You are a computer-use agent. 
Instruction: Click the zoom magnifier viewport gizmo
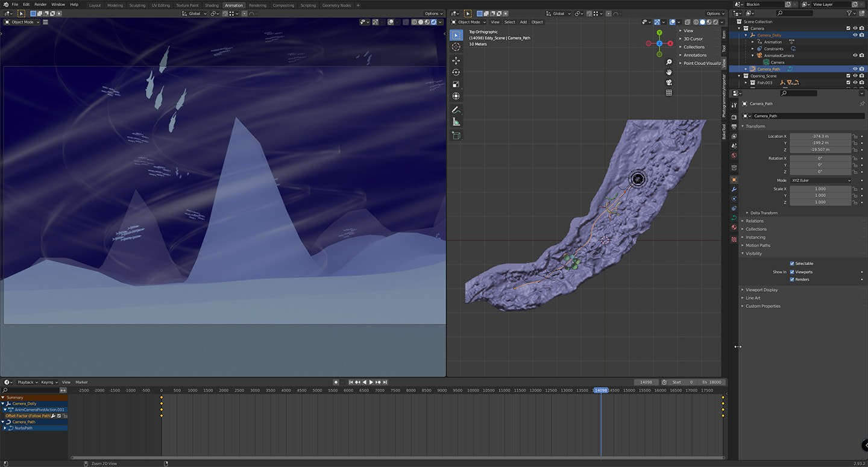[668, 62]
